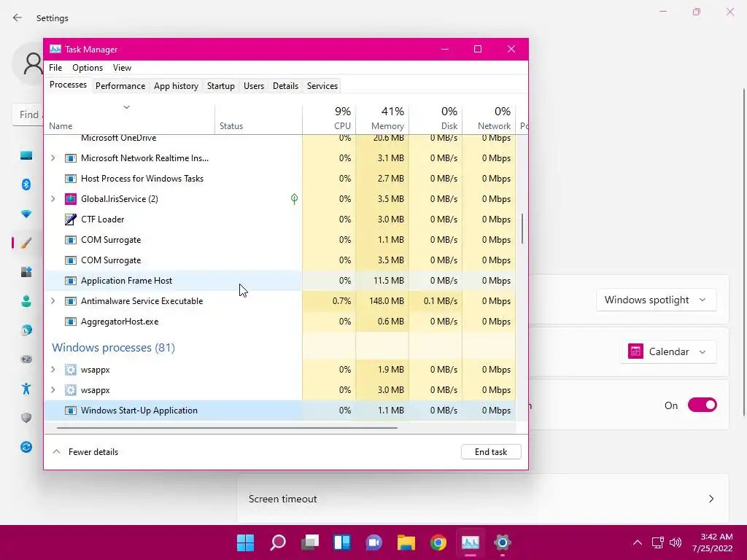747x560 pixels.
Task: Click the Find a setting search box
Action: tap(28, 114)
